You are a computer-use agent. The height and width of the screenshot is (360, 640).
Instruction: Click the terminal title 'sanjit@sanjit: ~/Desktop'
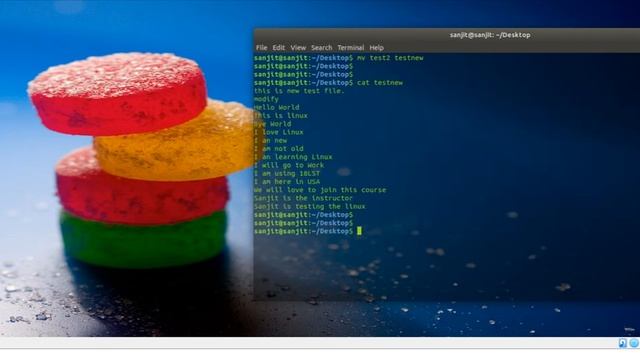pyautogui.click(x=490, y=35)
